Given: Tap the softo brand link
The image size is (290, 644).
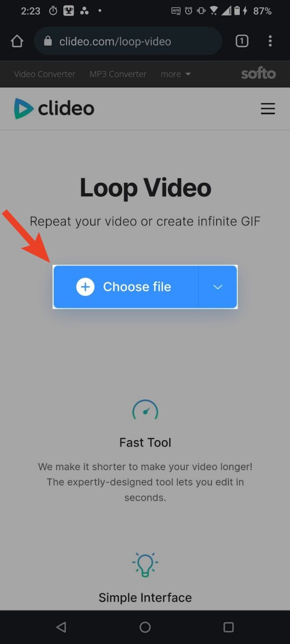Looking at the screenshot, I should 258,73.
